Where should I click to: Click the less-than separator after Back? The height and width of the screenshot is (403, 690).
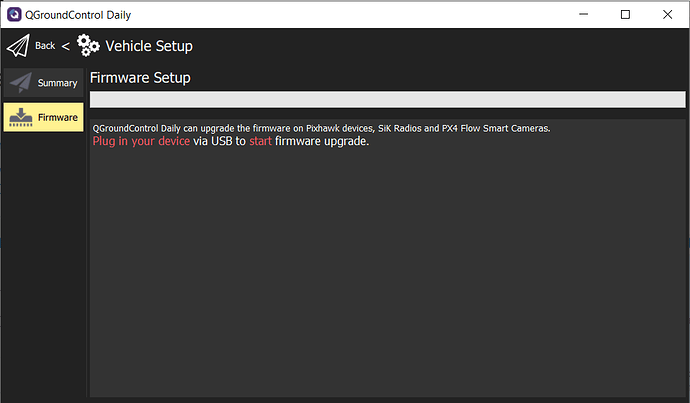click(66, 46)
